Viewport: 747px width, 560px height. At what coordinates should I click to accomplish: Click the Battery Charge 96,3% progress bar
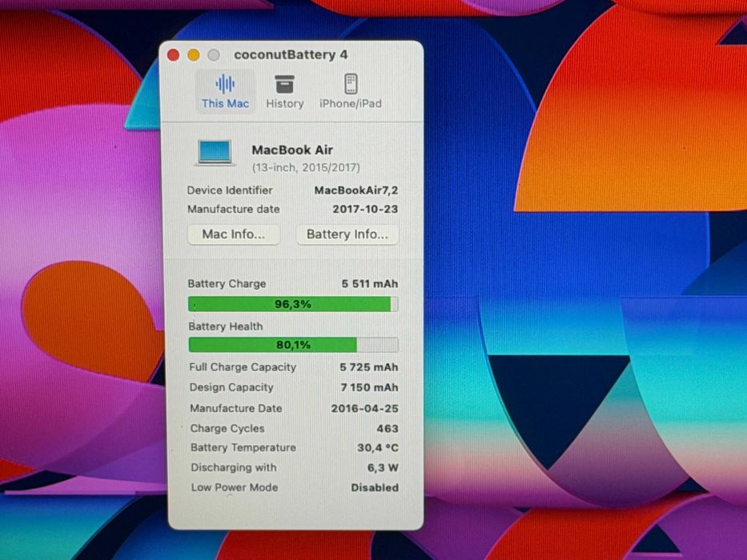[x=293, y=304]
